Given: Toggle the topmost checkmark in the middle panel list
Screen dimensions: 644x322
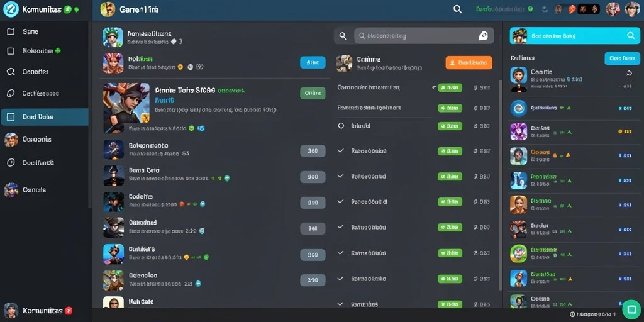Looking at the screenshot, I should point(340,151).
